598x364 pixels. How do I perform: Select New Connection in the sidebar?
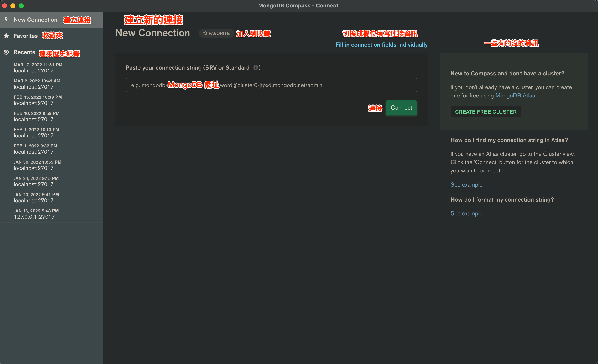[35, 20]
